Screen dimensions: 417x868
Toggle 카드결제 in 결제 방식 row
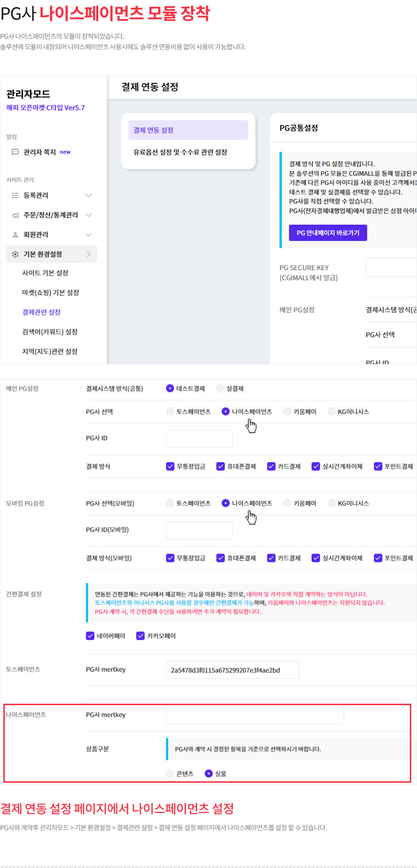coord(271,467)
